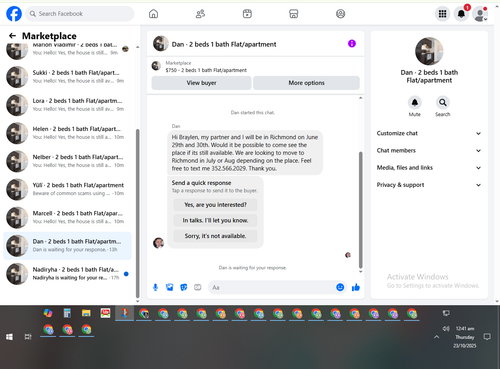Viewport: 500px width, 369px height.
Task: Open the Windows notification center
Action: (487, 337)
